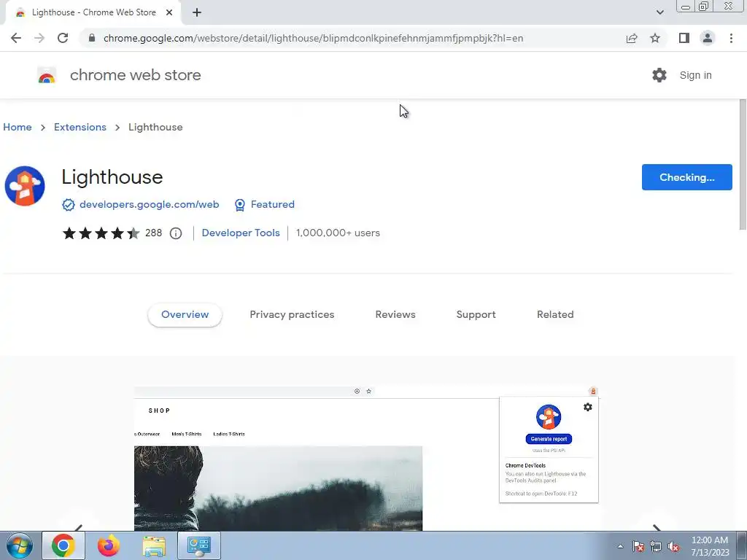This screenshot has width=747, height=560.
Task: Open Chrome's three-dot menu
Action: pyautogui.click(x=731, y=38)
